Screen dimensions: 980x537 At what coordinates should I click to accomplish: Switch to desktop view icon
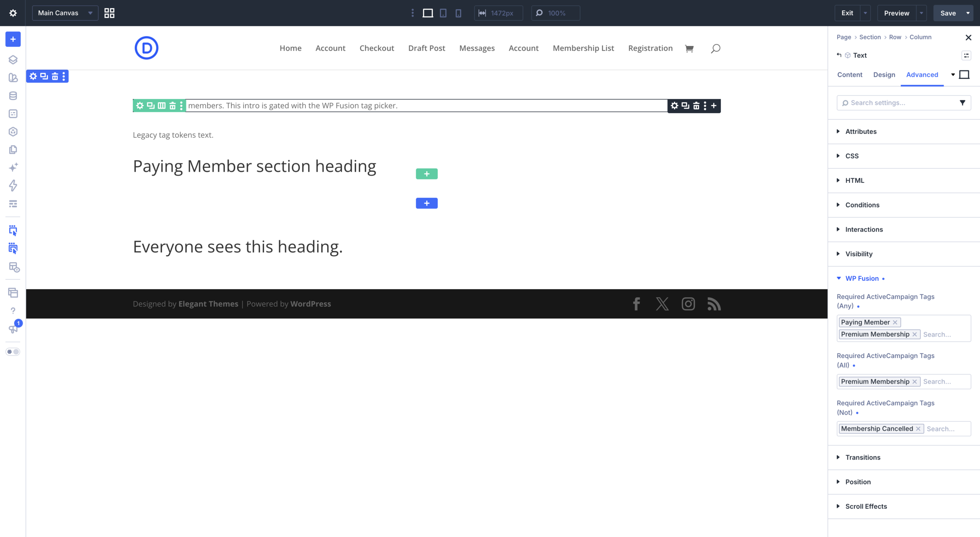[x=428, y=13]
